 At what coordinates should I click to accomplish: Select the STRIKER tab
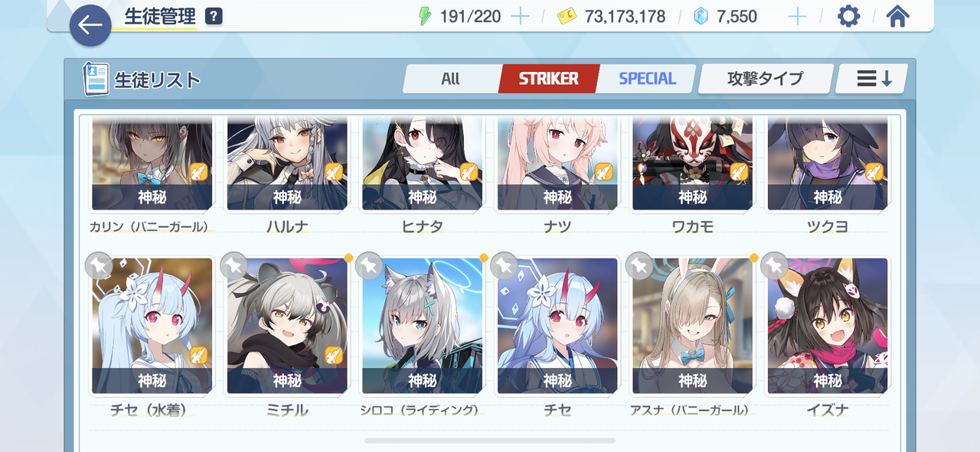pos(548,79)
